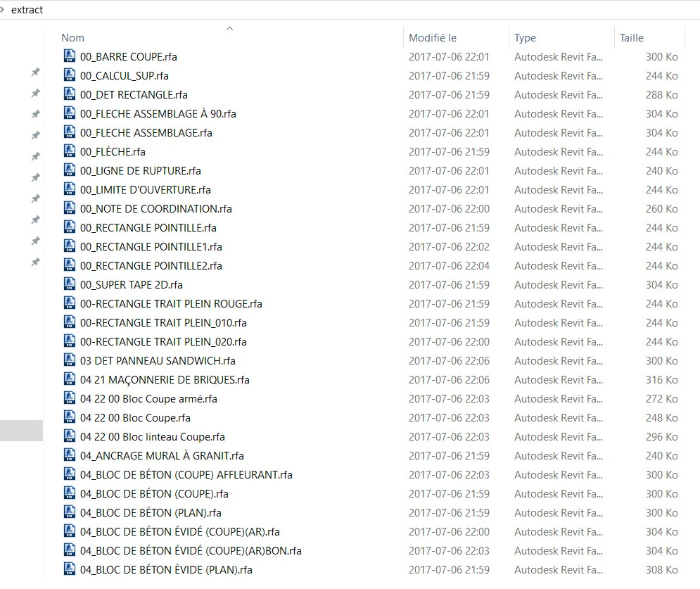Click the Revit icon of 00_BARRE COUPE.rfa
The width and height of the screenshot is (700, 589).
(x=70, y=56)
